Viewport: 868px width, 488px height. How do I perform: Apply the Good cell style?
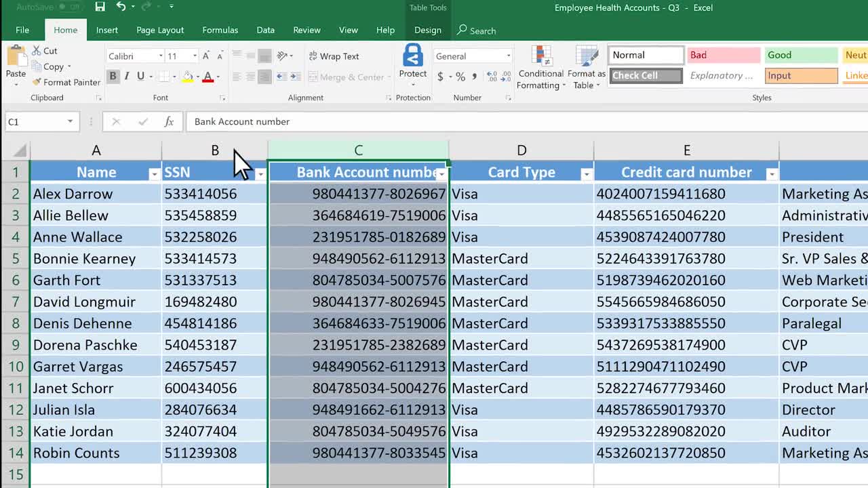[801, 55]
